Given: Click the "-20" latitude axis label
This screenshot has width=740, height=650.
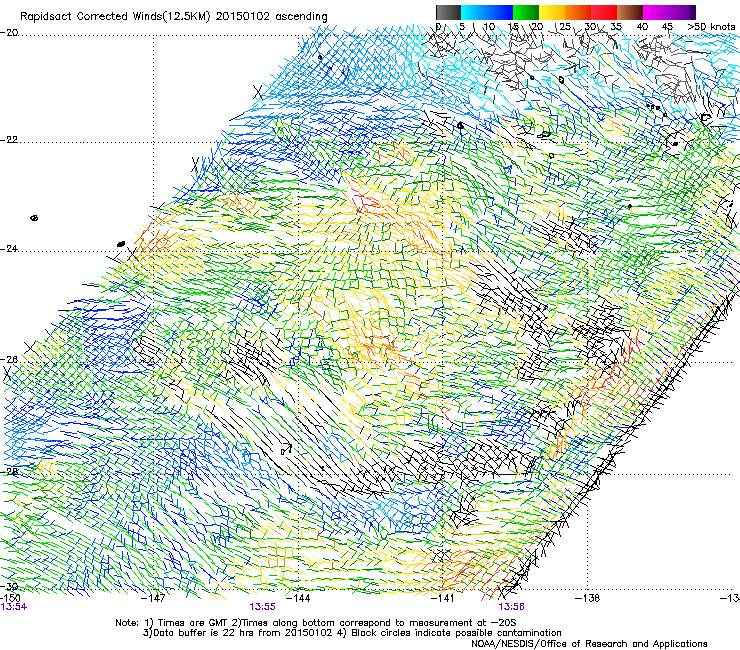Looking at the screenshot, I should pyautogui.click(x=9, y=33).
